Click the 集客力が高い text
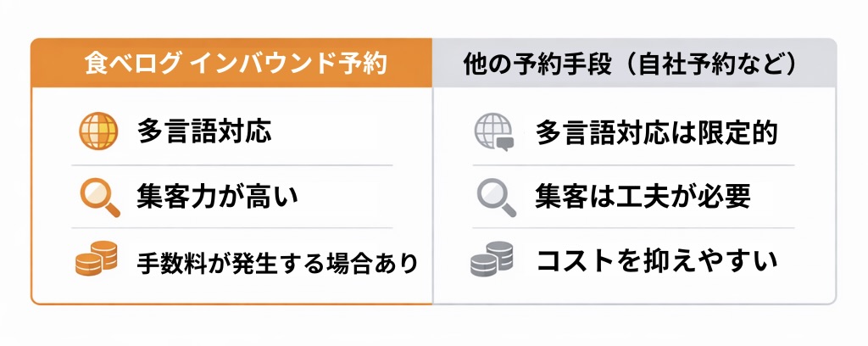 (217, 197)
